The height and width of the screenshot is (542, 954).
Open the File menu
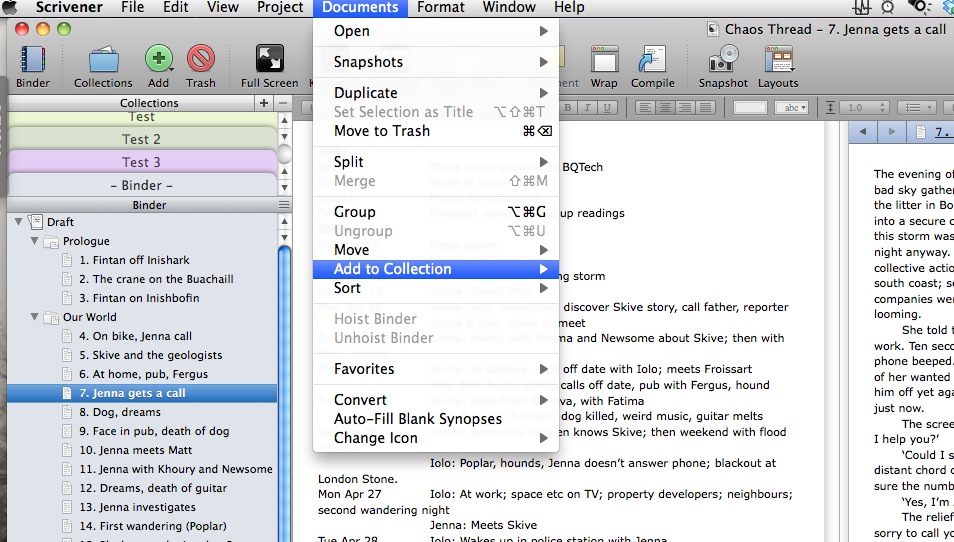tap(133, 7)
